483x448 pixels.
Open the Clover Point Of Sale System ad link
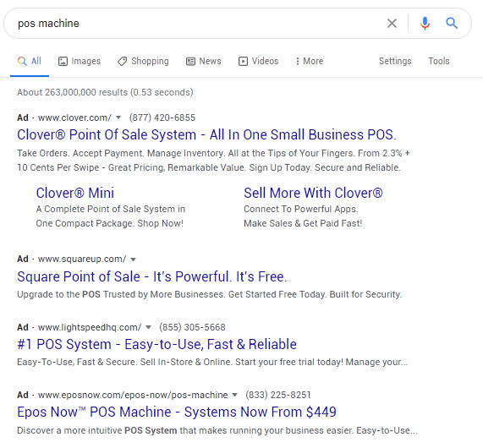click(x=206, y=135)
